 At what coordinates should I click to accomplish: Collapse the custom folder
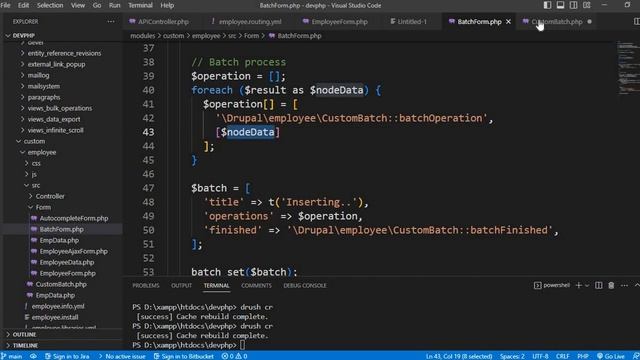[x=34, y=141]
